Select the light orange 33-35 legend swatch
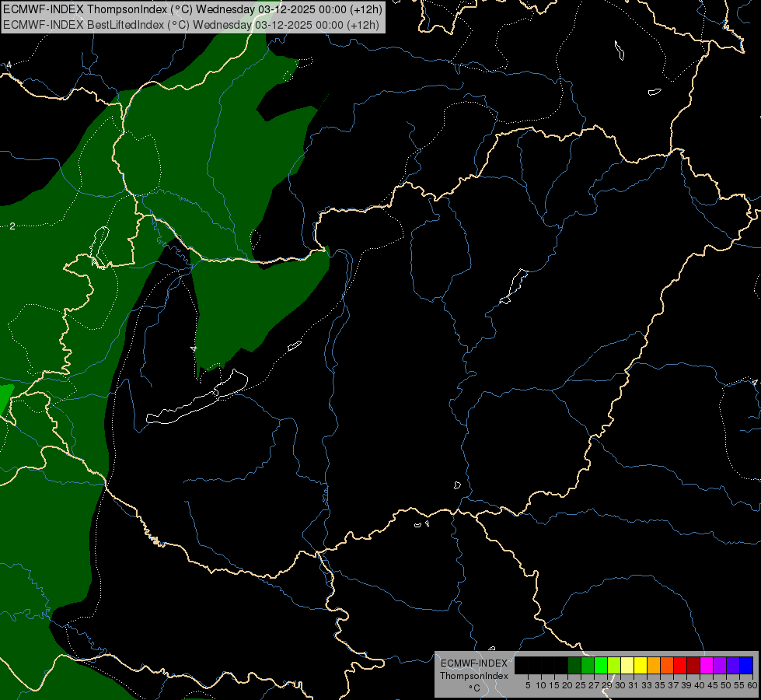Image resolution: width=761 pixels, height=700 pixels. pos(653,665)
